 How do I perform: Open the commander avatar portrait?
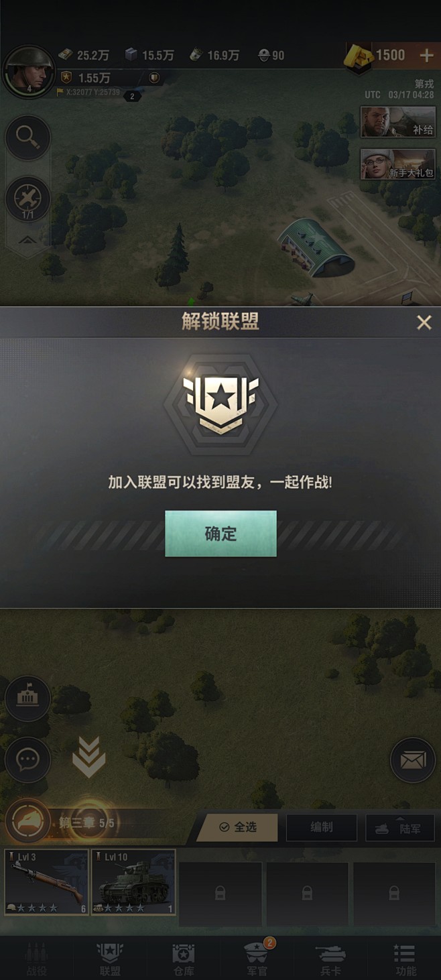pyautogui.click(x=29, y=70)
